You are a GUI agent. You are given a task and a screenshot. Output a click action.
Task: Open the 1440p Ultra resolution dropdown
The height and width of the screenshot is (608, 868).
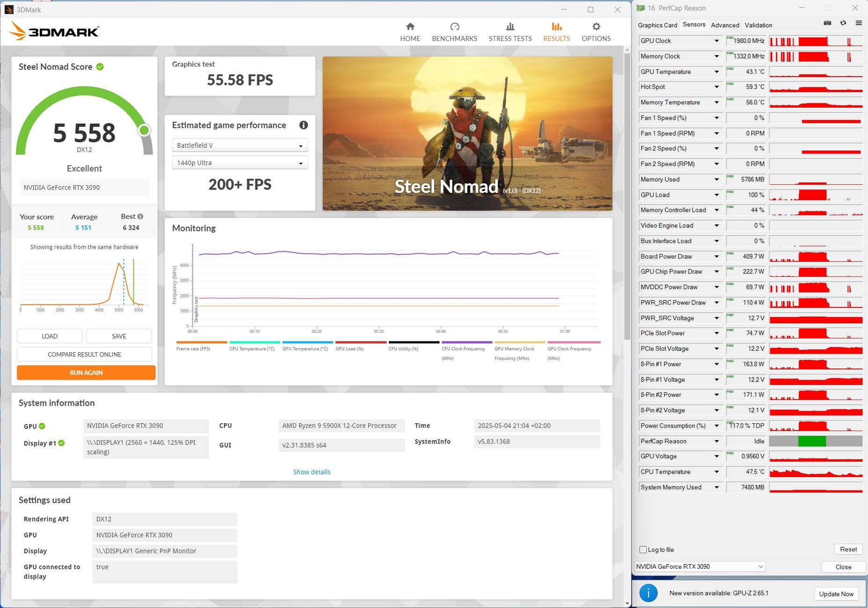tap(240, 163)
